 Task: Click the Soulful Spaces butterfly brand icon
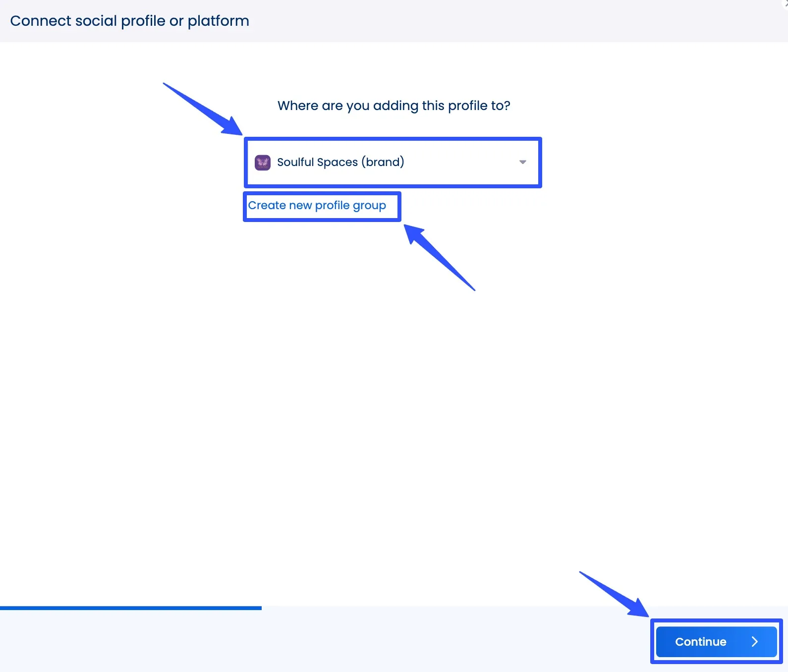pos(262,163)
